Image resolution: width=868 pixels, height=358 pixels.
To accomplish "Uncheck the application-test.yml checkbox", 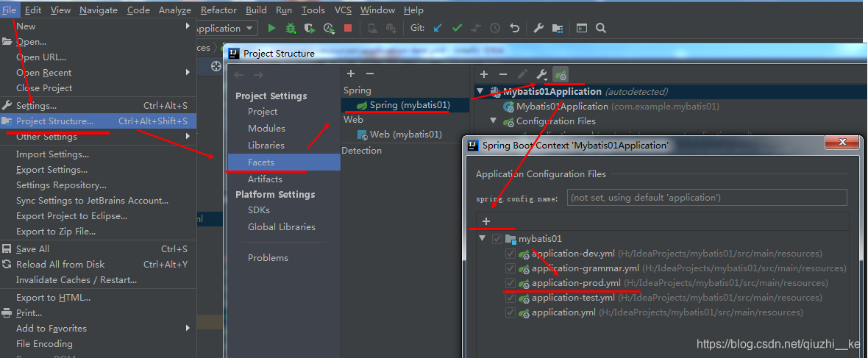I will point(511,298).
